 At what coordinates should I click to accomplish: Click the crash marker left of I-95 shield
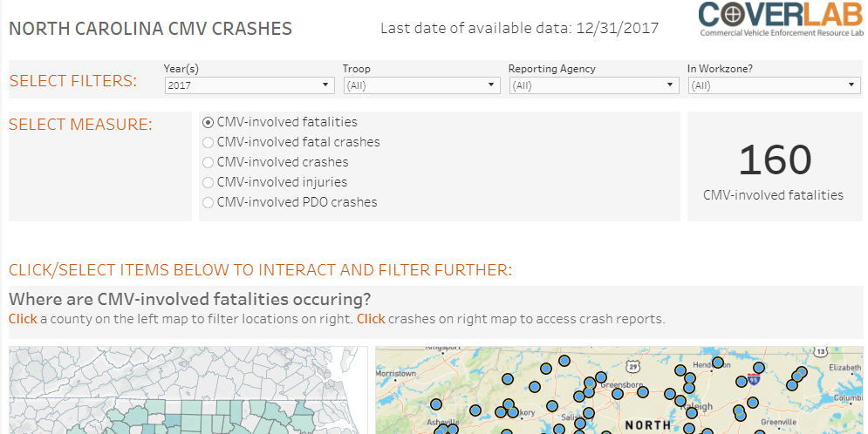click(742, 382)
